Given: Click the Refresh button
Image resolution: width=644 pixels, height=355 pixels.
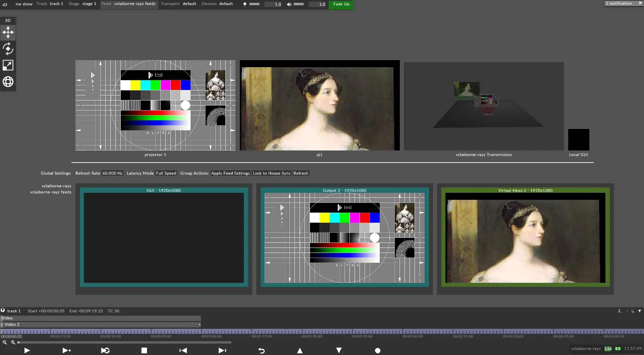Looking at the screenshot, I should (x=300, y=173).
